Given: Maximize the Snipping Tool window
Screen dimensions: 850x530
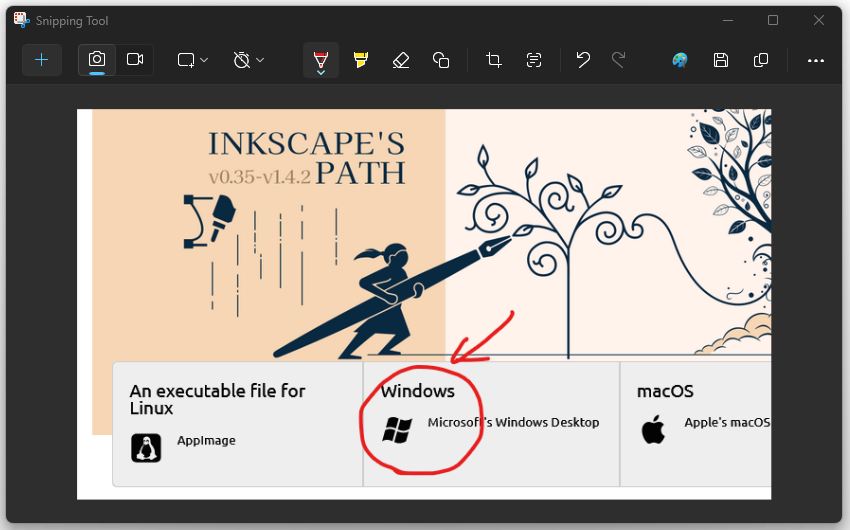Looking at the screenshot, I should pos(773,20).
